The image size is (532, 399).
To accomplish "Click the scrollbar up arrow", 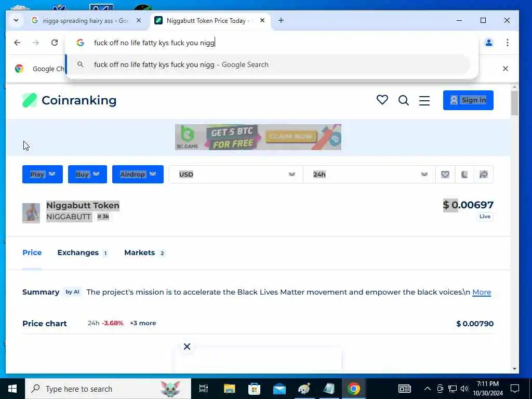I will pos(514,87).
